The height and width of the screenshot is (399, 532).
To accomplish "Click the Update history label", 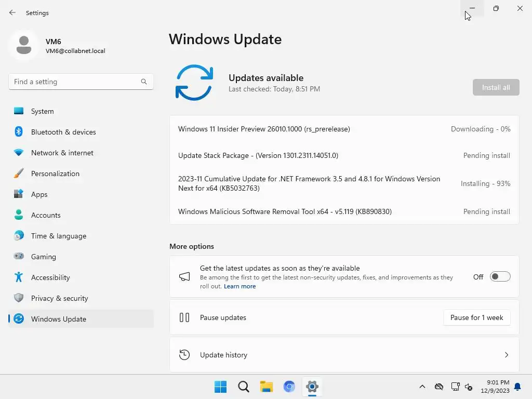I will point(223,354).
